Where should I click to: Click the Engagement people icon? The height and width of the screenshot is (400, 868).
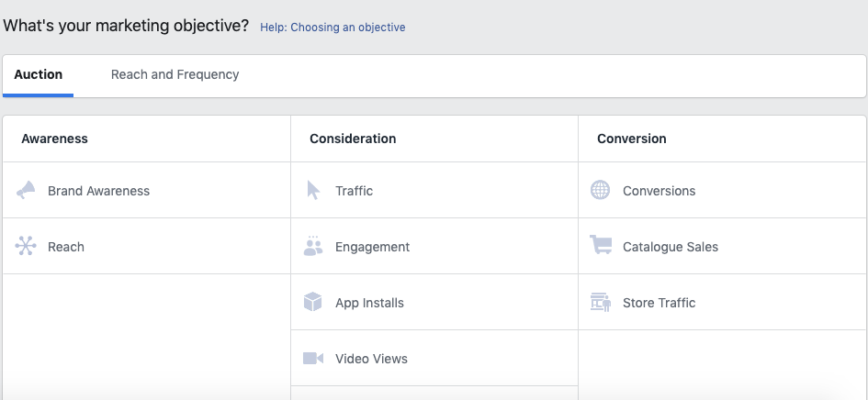[313, 246]
